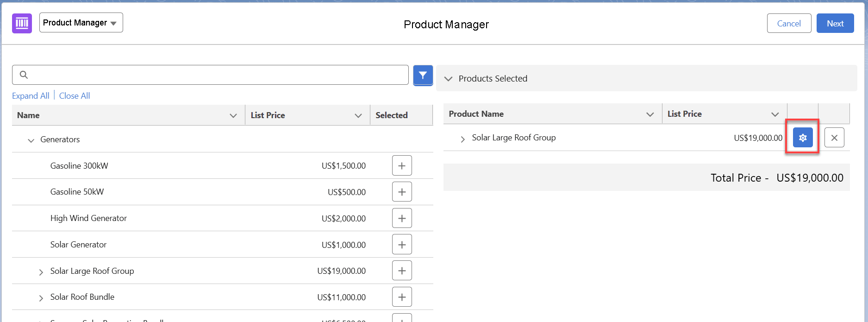Image resolution: width=868 pixels, height=322 pixels.
Task: Expand Solar Large Roof Group in selected products
Action: click(x=462, y=139)
